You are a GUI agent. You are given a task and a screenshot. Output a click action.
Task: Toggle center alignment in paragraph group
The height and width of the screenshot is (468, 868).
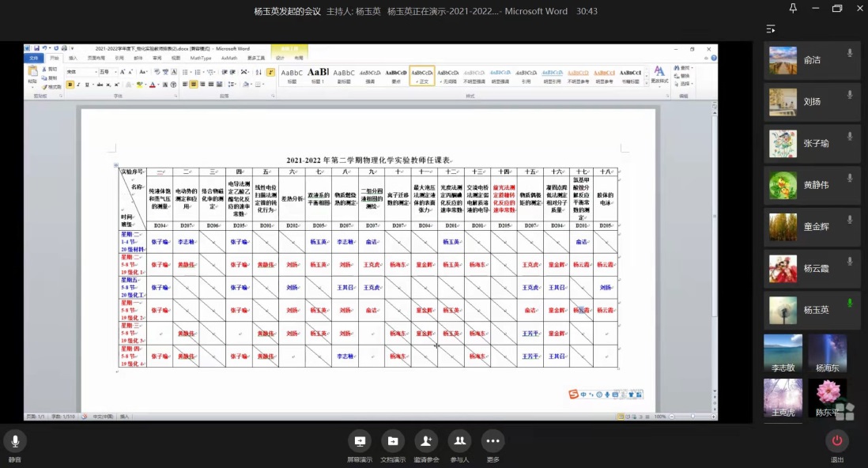194,85
